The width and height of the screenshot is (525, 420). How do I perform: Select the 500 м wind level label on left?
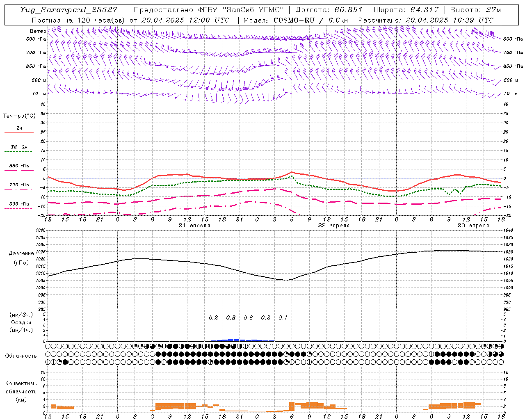click(x=39, y=80)
